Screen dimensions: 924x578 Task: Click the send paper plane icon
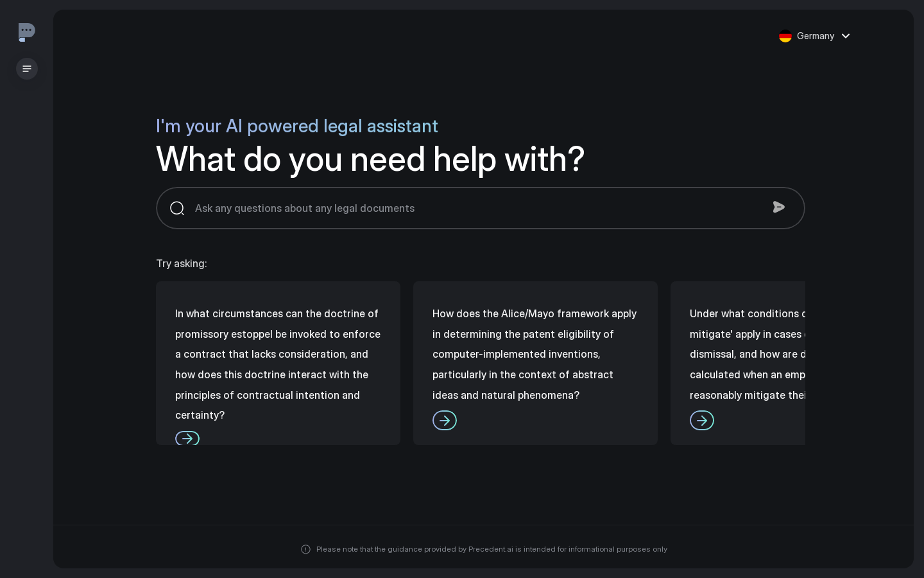click(x=779, y=207)
